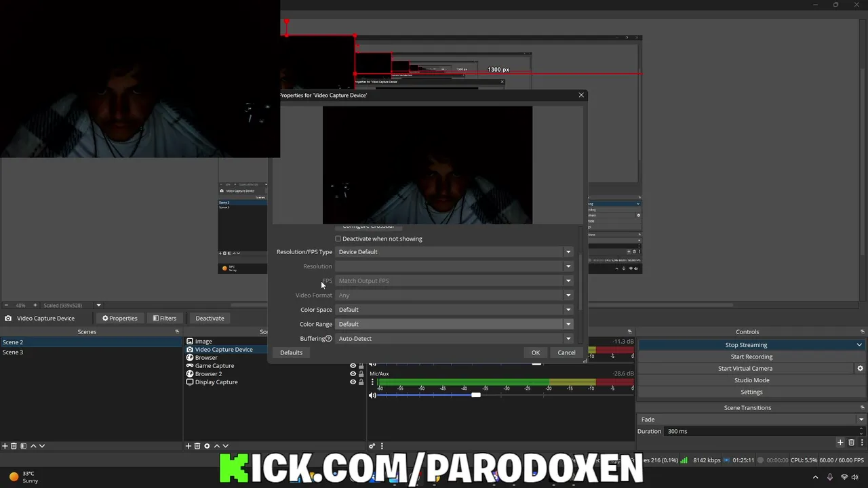Open advanced audio properties gears icon
The image size is (868, 488).
[372, 446]
